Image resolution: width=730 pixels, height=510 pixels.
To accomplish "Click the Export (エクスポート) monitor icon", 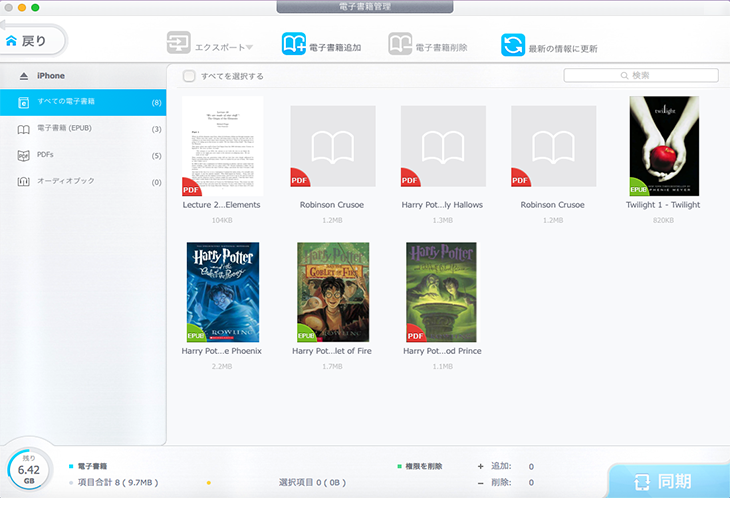I will coord(179,43).
